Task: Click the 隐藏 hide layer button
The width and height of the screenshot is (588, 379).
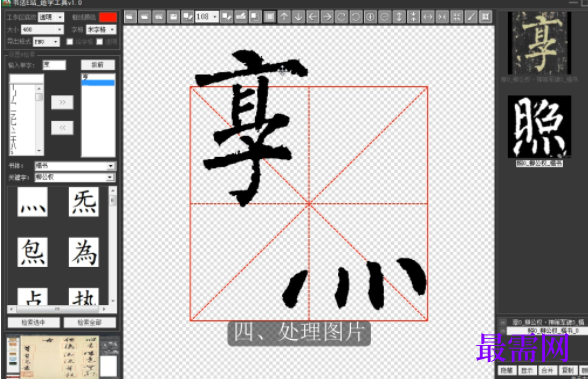Action: coord(507,370)
